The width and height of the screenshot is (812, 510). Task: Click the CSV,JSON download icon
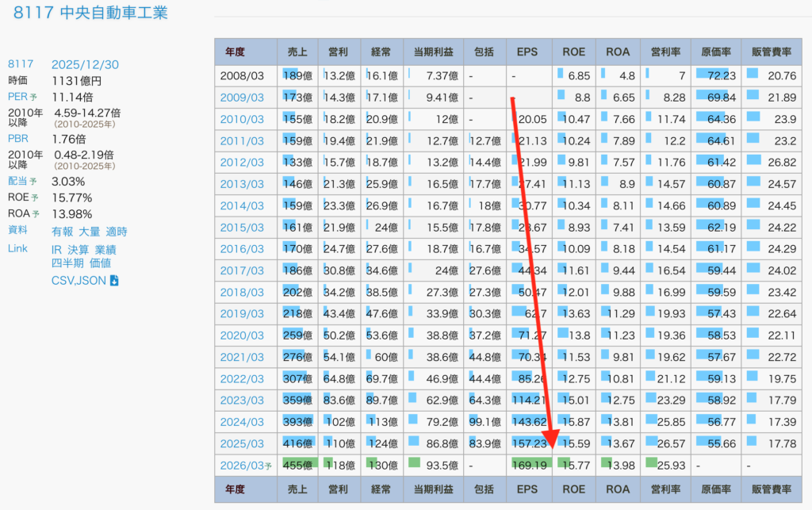114,281
